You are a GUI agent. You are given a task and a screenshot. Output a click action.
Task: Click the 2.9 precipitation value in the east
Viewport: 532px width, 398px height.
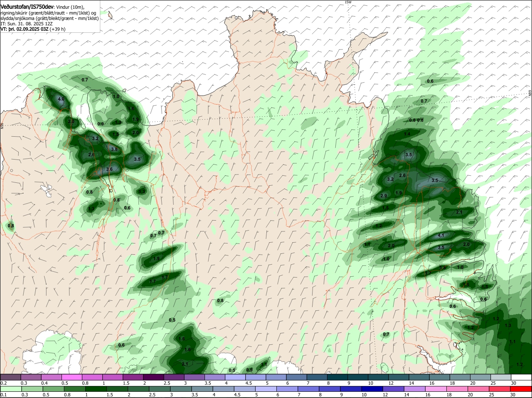point(384,196)
